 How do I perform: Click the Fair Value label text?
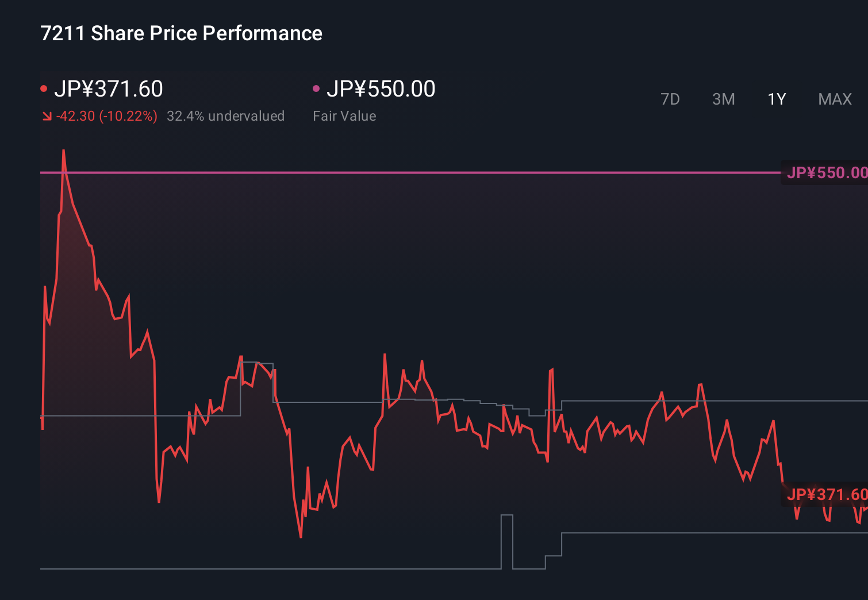[x=344, y=116]
